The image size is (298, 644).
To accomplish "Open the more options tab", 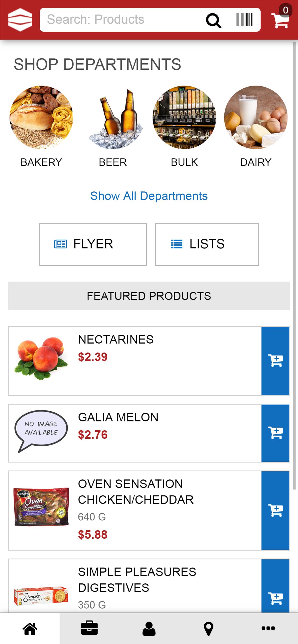I will (268, 628).
